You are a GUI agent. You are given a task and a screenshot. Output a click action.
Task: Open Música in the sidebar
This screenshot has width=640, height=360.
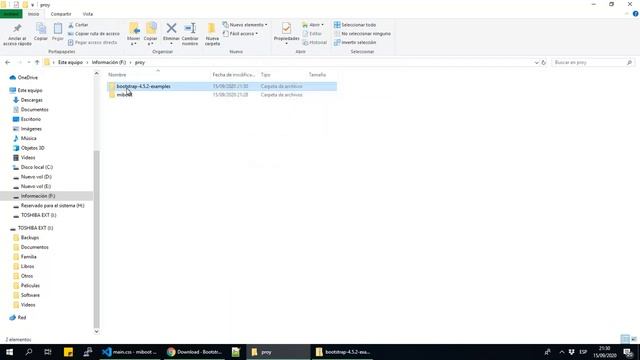click(x=29, y=138)
